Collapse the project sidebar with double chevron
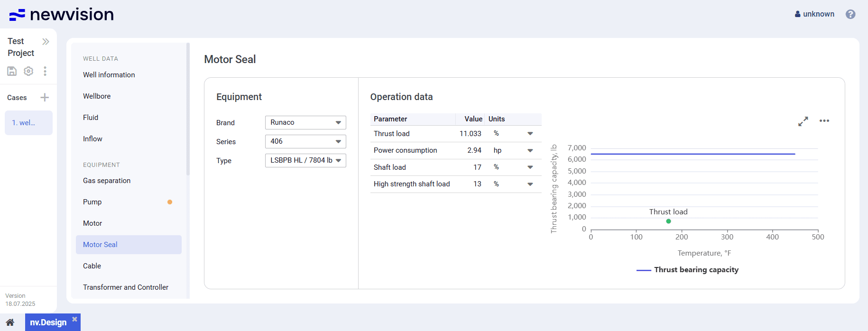The image size is (868, 331). [46, 42]
